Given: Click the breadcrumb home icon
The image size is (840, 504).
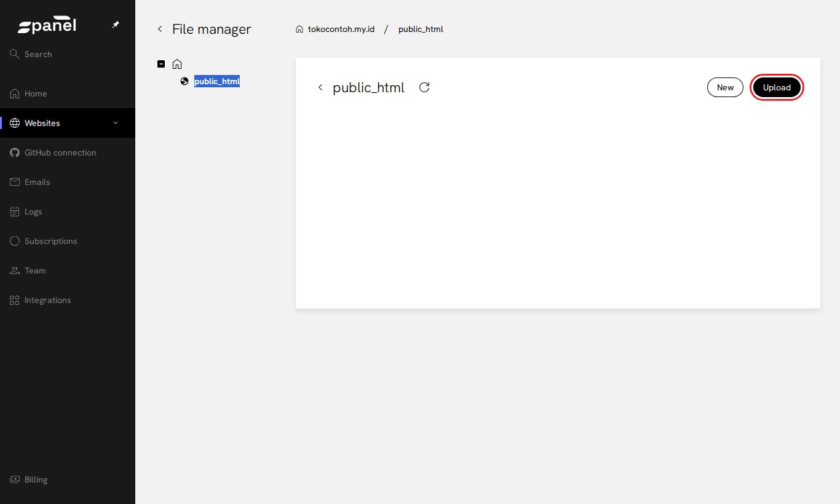Looking at the screenshot, I should [x=299, y=29].
